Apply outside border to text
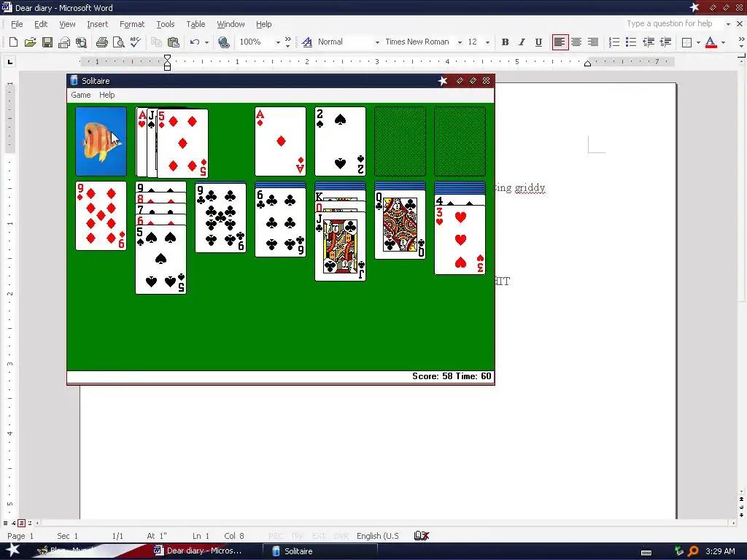This screenshot has height=560, width=747. [686, 42]
